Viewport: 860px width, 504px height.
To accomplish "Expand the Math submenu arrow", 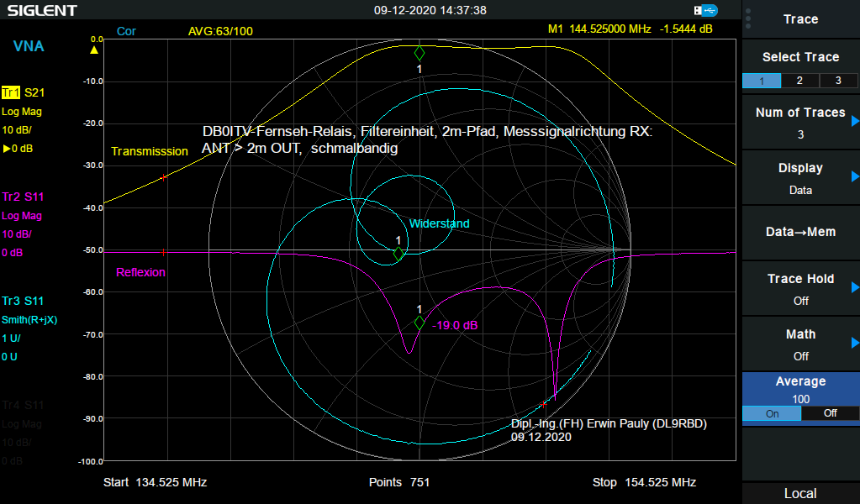I will (854, 343).
